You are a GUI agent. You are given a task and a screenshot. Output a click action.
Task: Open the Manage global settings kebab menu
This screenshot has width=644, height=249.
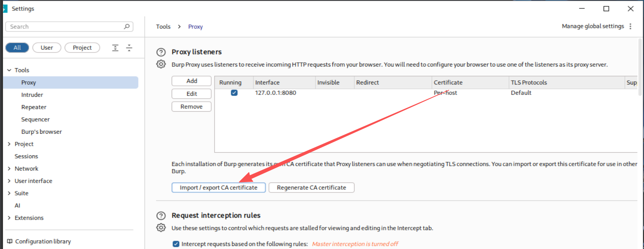(630, 26)
